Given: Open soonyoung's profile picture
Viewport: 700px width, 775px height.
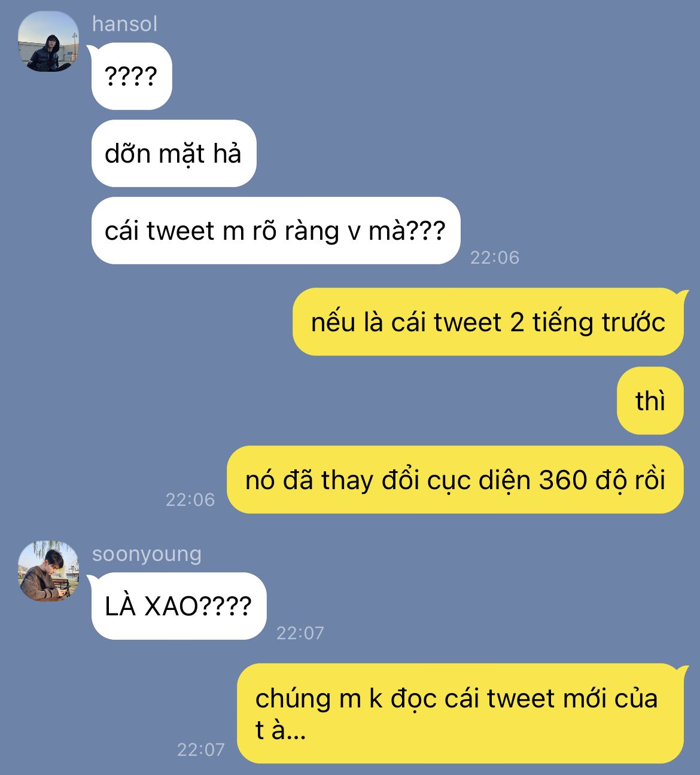Looking at the screenshot, I should pos(48,571).
